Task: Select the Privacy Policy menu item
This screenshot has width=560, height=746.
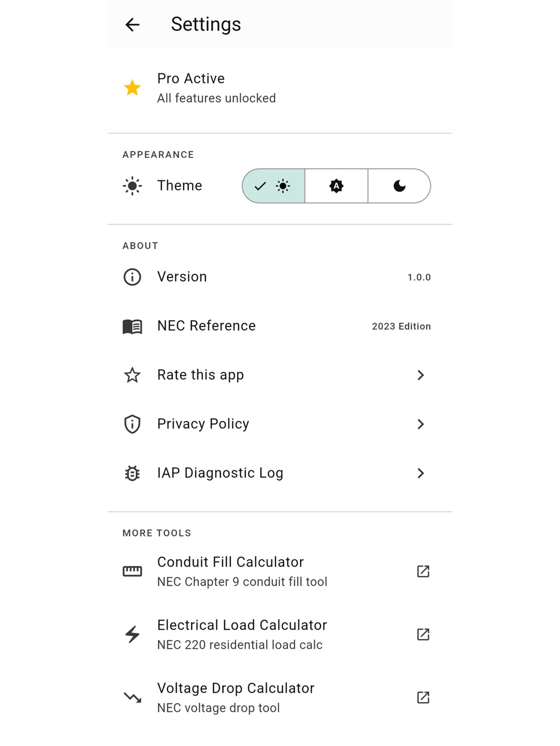Action: (x=280, y=424)
